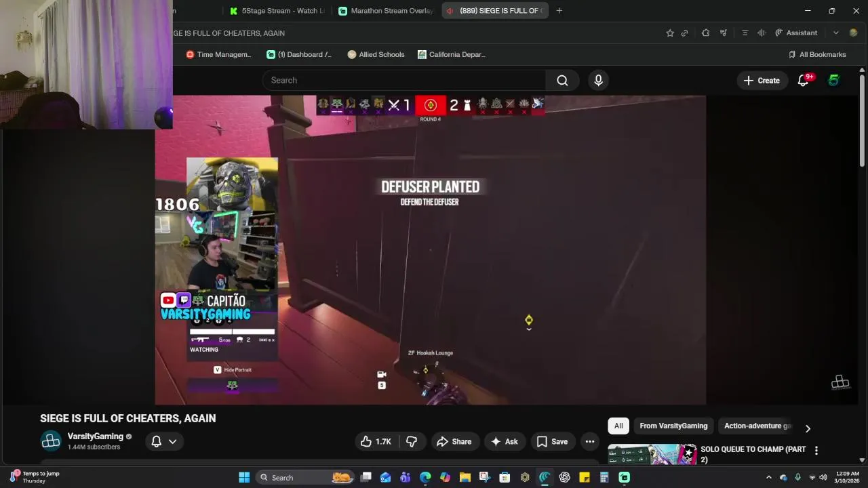Open the browser profile avatar
Image resolution: width=868 pixels, height=488 pixels.
pyautogui.click(x=854, y=33)
